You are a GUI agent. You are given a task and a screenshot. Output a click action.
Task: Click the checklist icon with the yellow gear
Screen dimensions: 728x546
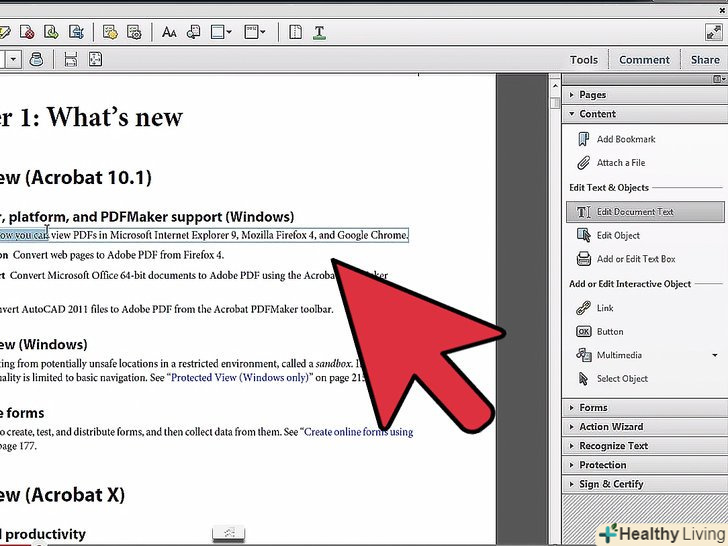110,32
